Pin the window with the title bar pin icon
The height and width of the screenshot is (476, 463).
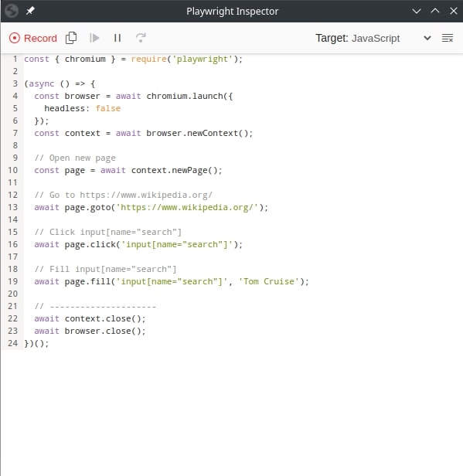pyautogui.click(x=30, y=11)
